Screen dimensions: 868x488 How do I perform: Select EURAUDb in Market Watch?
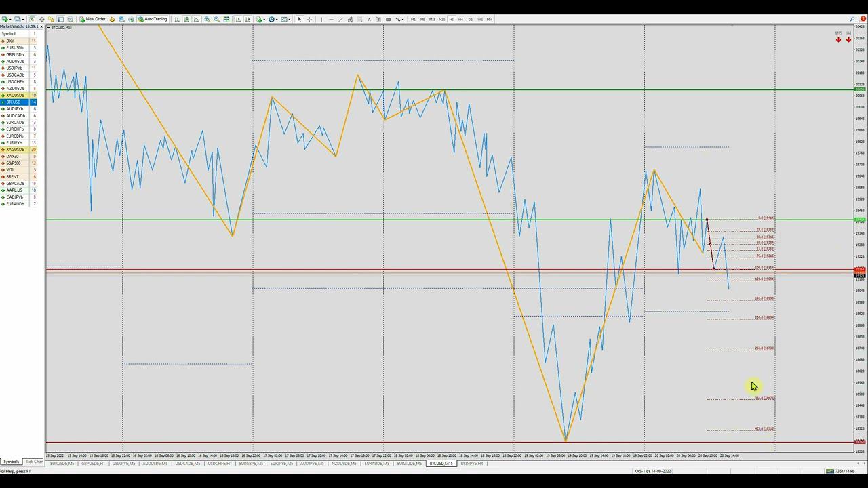pos(19,203)
